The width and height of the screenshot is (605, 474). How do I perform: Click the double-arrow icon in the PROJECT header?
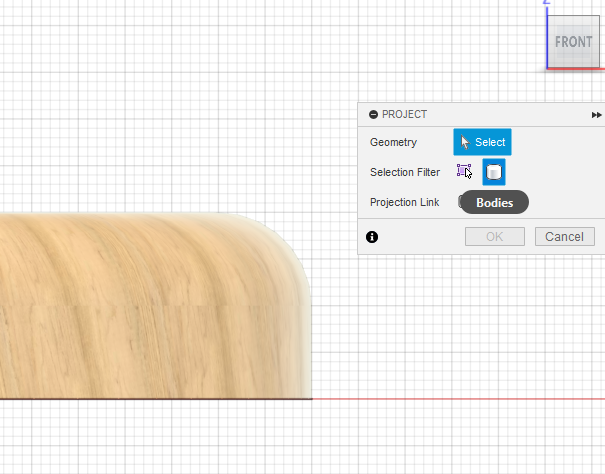[596, 115]
